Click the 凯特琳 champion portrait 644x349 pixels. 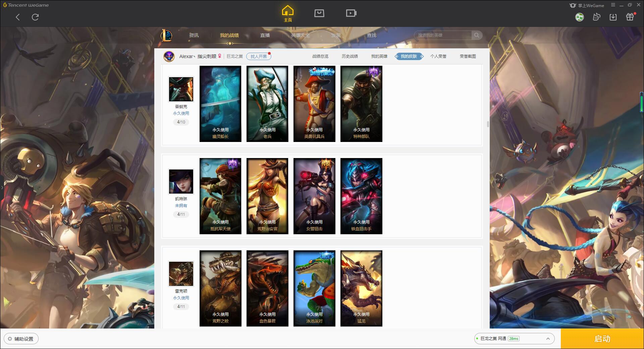pos(181,182)
